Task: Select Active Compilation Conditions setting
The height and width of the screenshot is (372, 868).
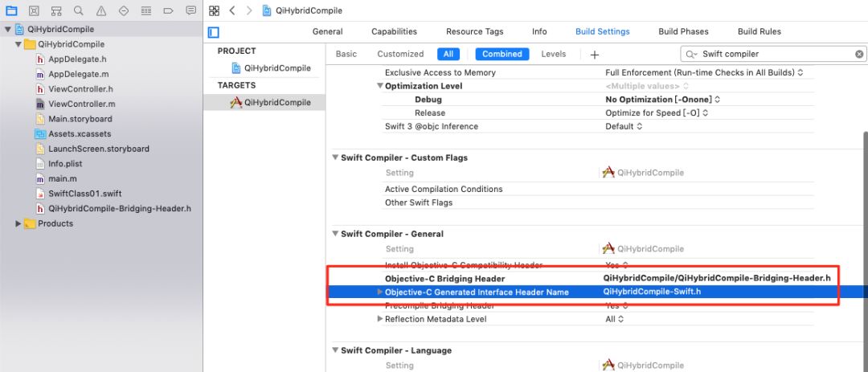Action: click(444, 190)
